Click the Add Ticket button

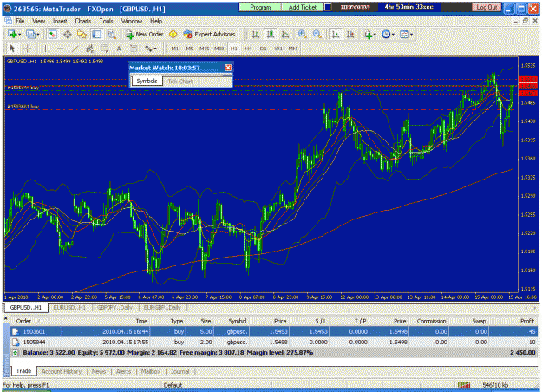(303, 7)
